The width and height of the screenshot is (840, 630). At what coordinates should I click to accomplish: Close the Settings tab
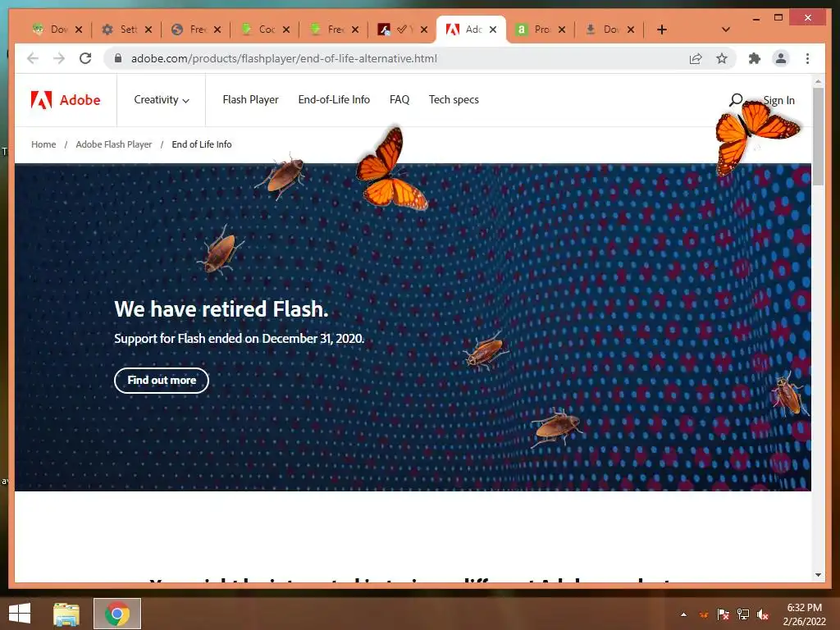pyautogui.click(x=148, y=30)
